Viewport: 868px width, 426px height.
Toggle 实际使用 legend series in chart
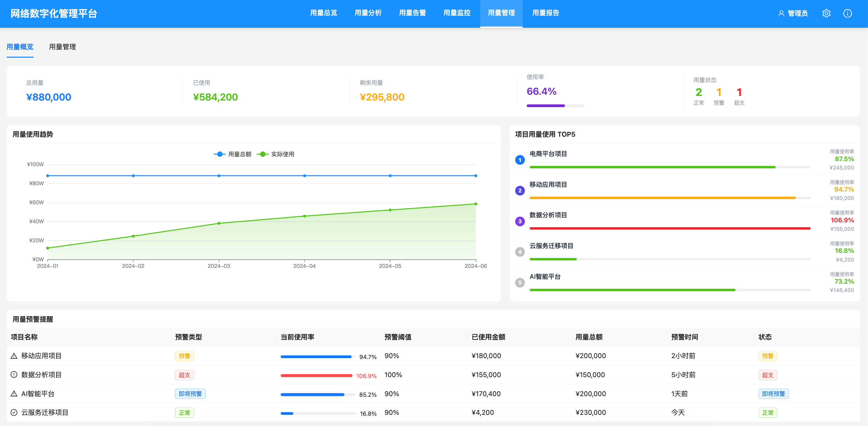[276, 154]
